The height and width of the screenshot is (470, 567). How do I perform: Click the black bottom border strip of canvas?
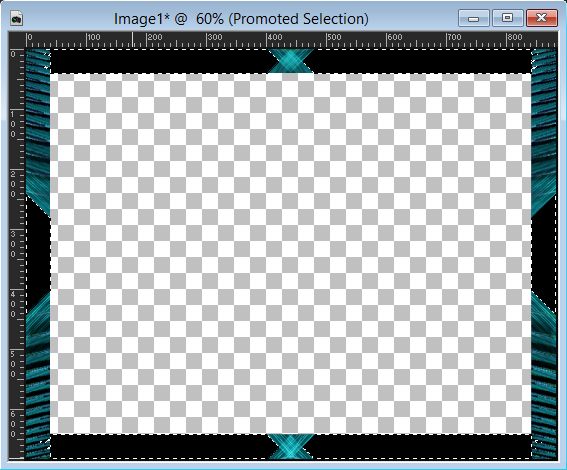coord(159,446)
